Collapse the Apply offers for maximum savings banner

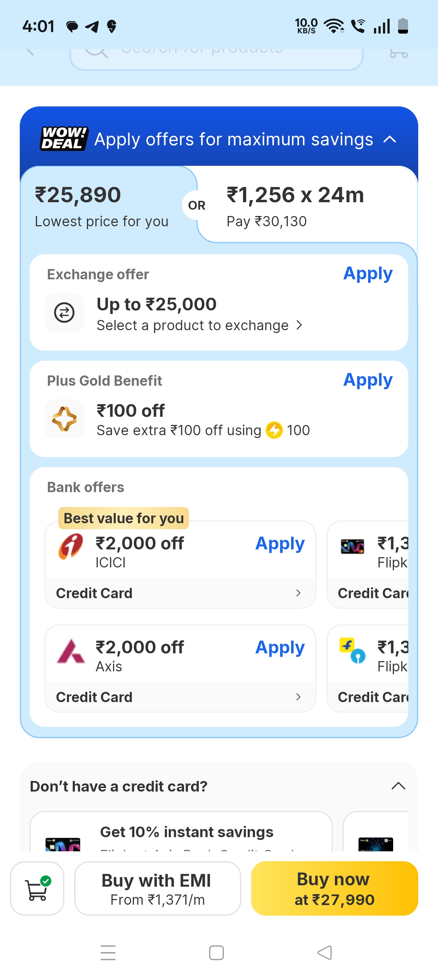click(390, 139)
